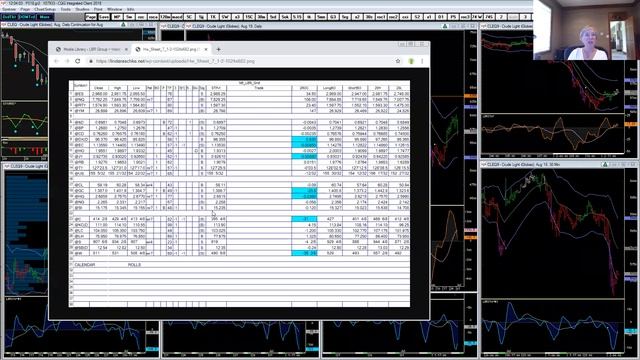
Task: Select the Hw_Sheet png browser tab
Action: pos(171,49)
